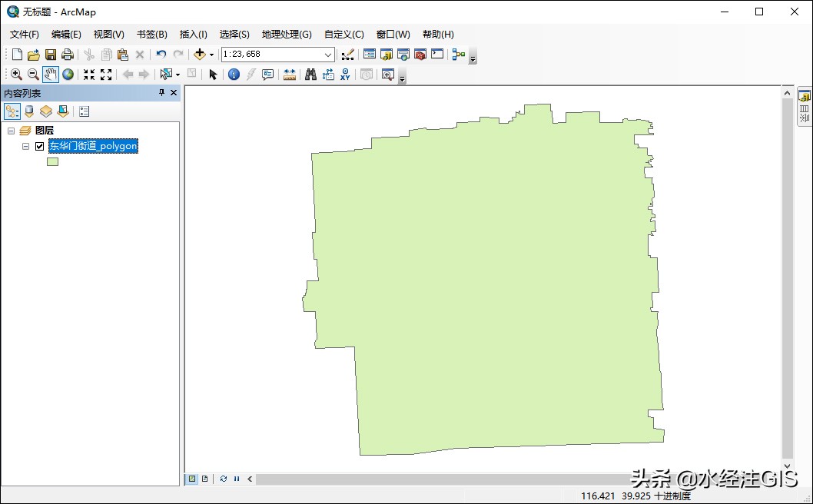
Task: Open the 文件(F) menu
Action: click(25, 35)
